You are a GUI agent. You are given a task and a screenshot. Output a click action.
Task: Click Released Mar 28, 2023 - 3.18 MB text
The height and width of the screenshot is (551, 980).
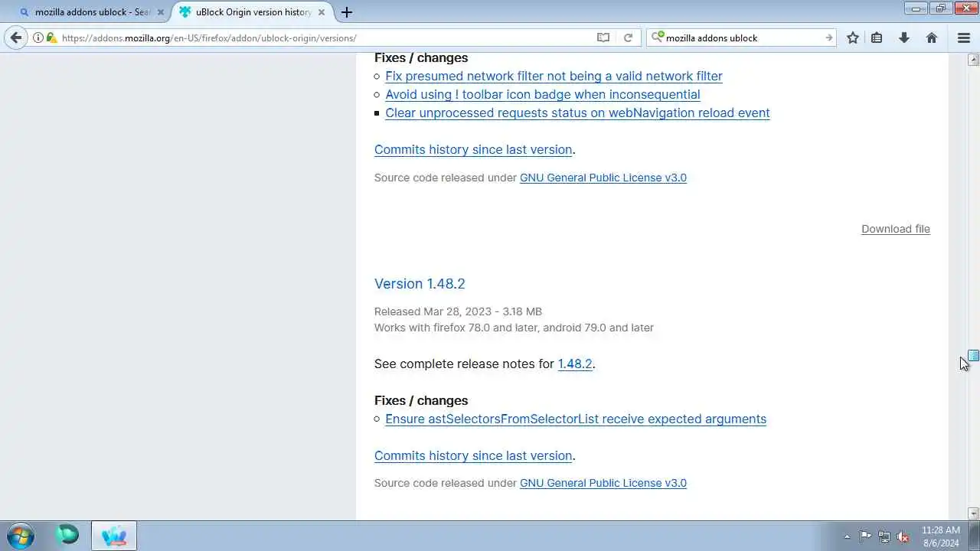click(x=458, y=311)
